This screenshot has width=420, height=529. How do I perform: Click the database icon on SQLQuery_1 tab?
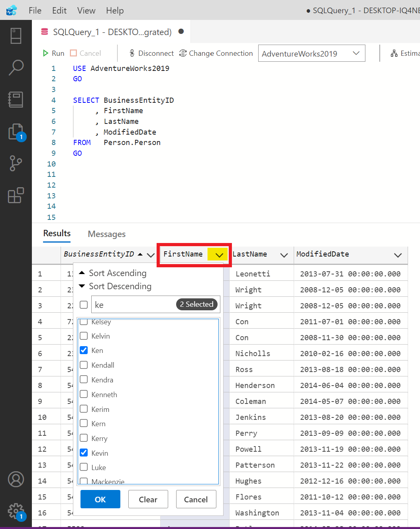(x=45, y=32)
